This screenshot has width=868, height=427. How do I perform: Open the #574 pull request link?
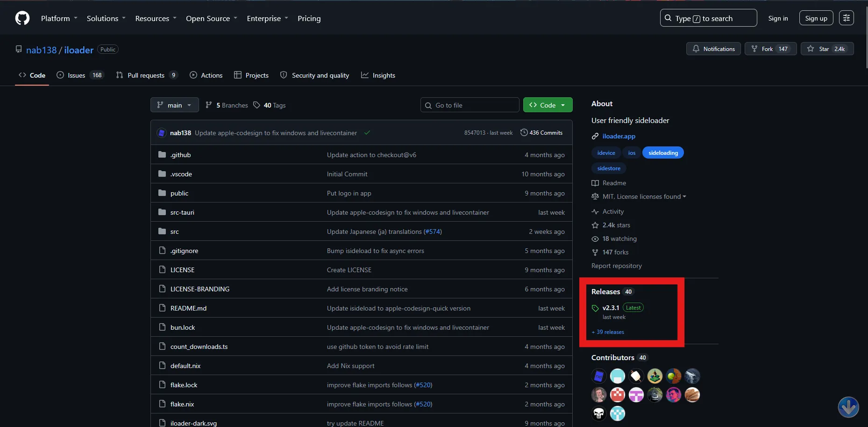point(433,232)
